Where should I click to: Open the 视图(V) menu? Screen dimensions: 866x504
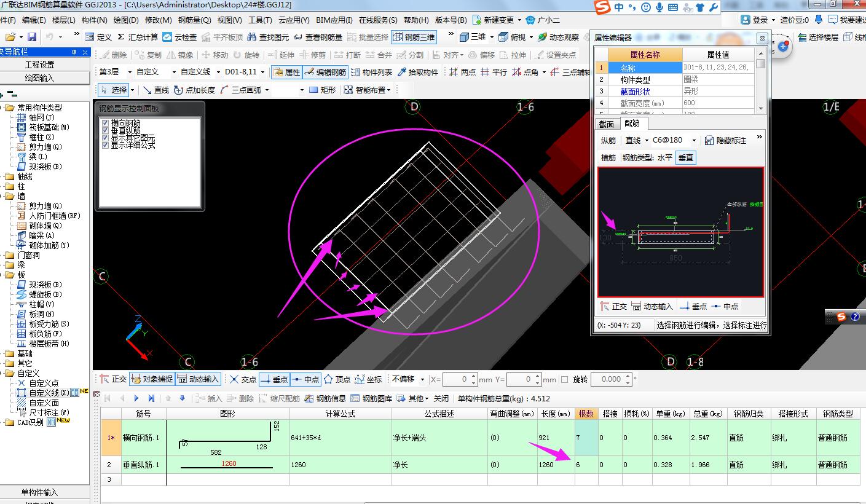(229, 20)
